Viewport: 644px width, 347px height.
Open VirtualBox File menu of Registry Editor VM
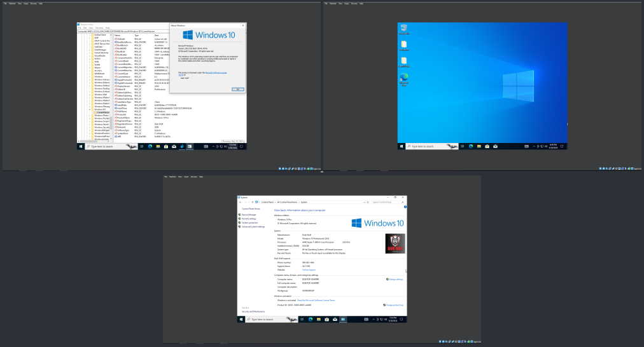point(5,4)
